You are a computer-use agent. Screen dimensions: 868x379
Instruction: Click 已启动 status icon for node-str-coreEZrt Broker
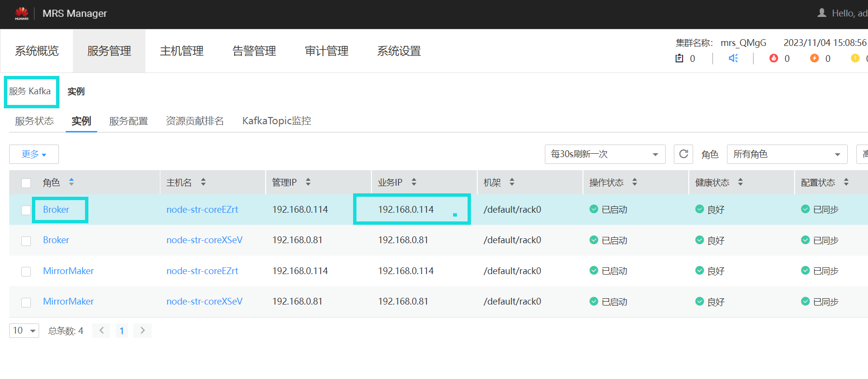[x=594, y=209]
